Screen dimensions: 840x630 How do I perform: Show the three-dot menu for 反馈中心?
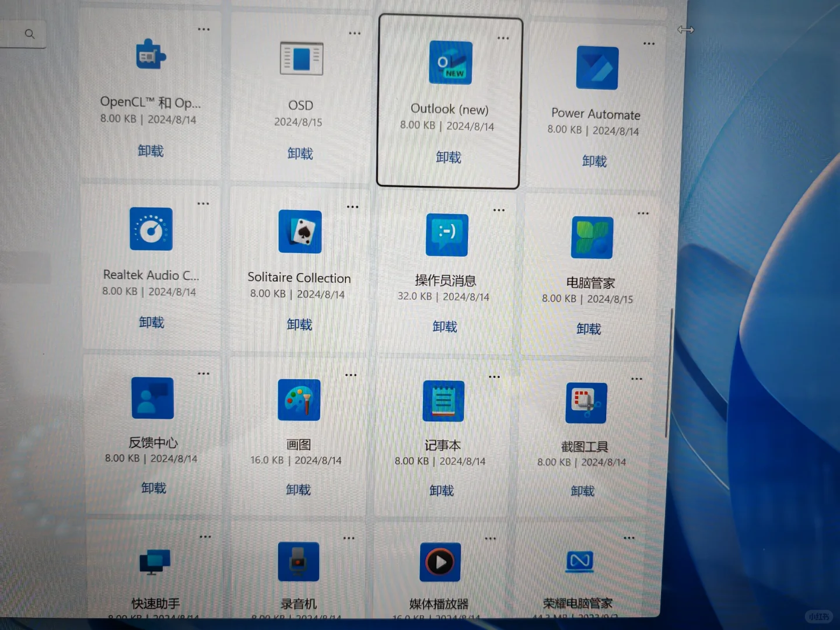click(x=204, y=374)
